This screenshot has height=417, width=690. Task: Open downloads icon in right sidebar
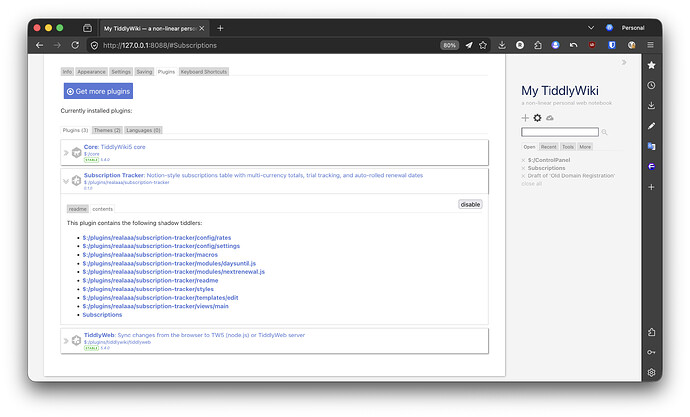coord(652,106)
